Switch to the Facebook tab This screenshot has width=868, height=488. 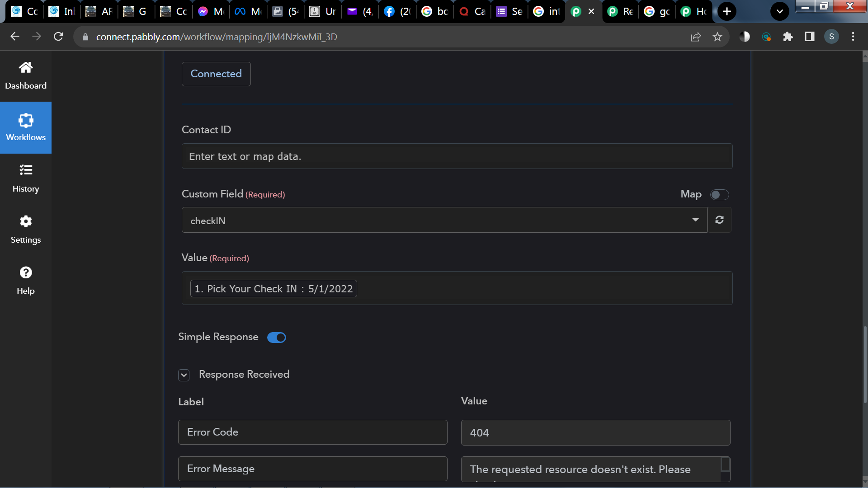point(398,11)
